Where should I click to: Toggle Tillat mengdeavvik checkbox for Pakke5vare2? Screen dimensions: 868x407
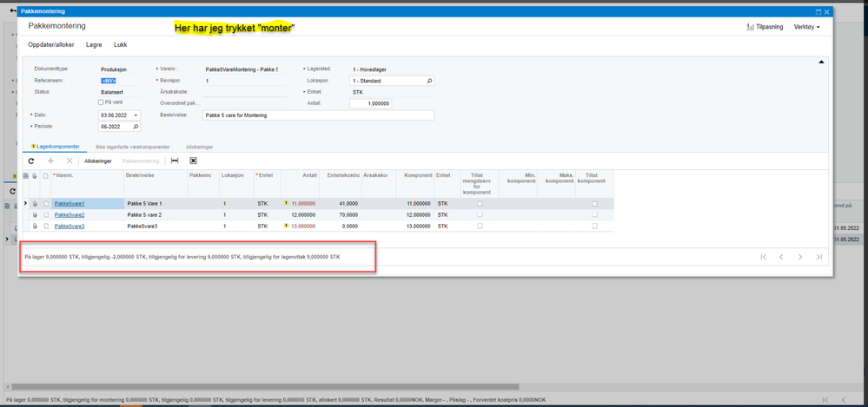pos(480,214)
